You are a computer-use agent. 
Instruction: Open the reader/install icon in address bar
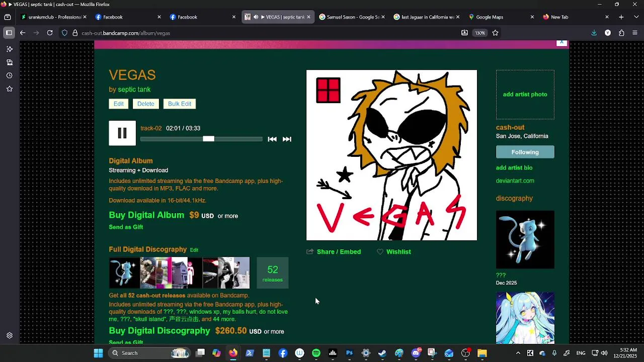(464, 33)
